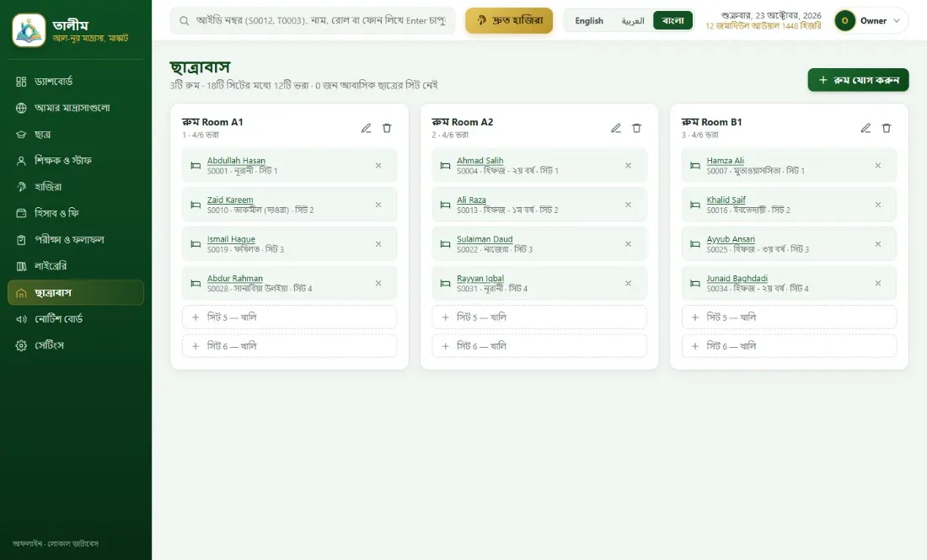This screenshot has height=560, width=927.
Task: Switch language to Arabic (العربية)
Action: [633, 21]
